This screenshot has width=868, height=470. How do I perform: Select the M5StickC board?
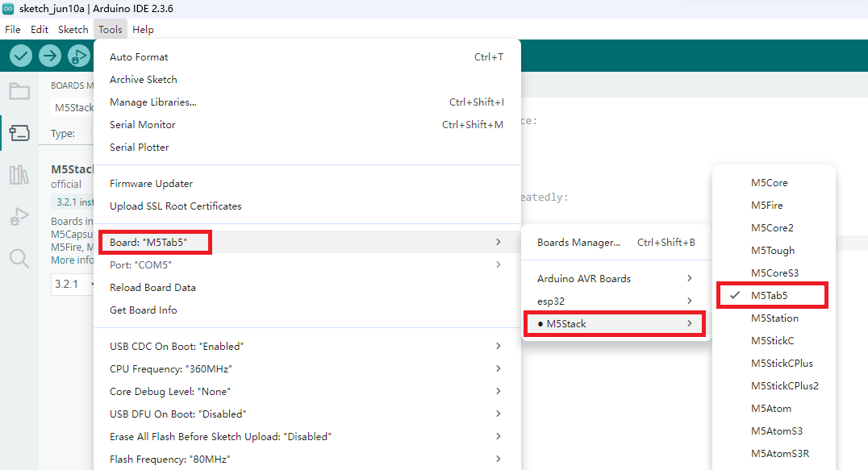coord(774,341)
